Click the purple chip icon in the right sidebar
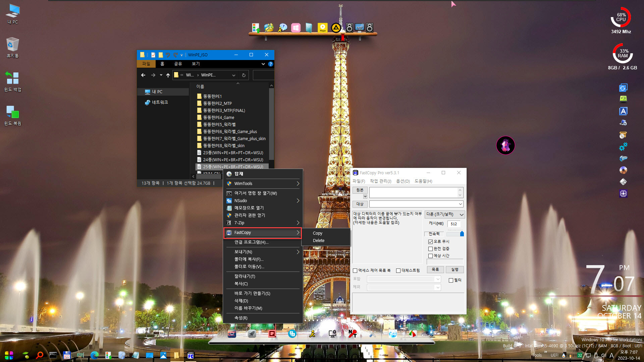The image size is (644, 362). pos(623,193)
